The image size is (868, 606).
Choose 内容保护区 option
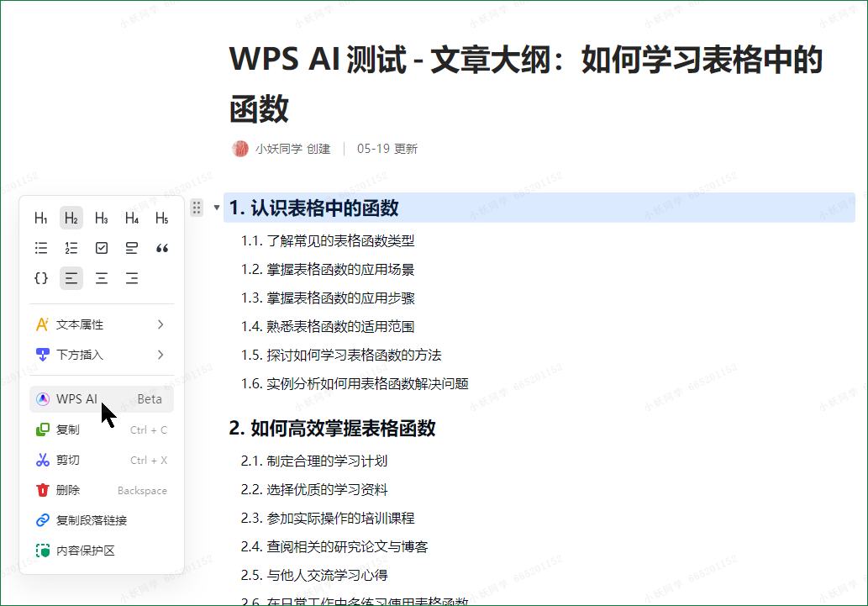tap(102, 551)
